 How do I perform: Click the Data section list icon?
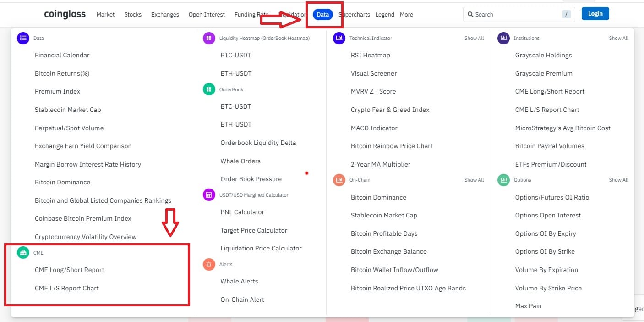[23, 38]
